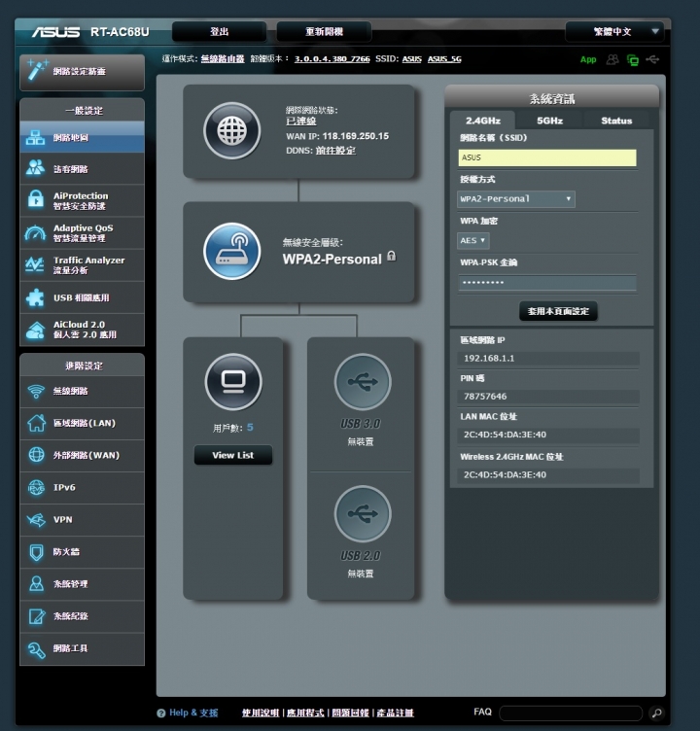
Task: Click the 產品註冊 product registration link
Action: point(395,713)
